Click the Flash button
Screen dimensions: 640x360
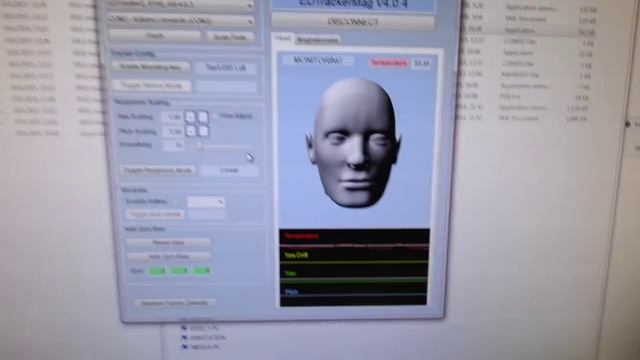pos(155,36)
